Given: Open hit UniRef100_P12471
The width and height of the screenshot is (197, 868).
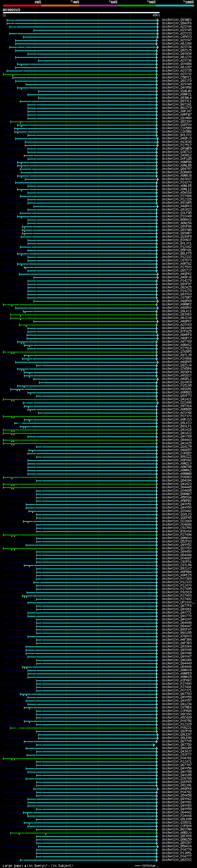Looking at the screenshot, I should click(177, 761).
